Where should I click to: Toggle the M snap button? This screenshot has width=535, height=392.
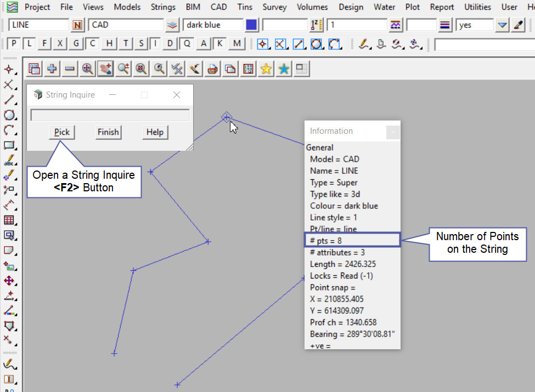[x=236, y=44]
